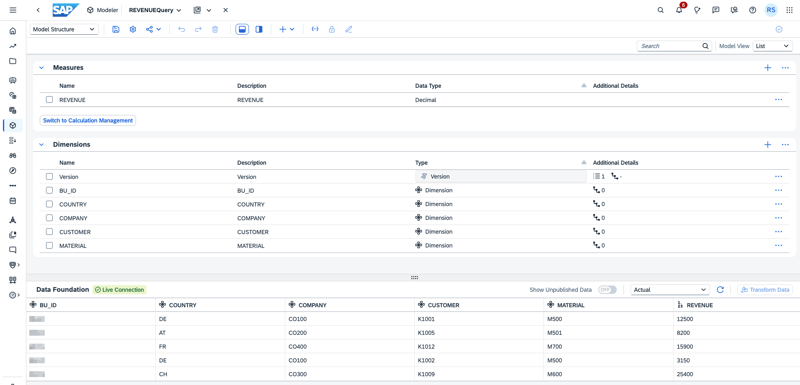Check the COUNTRY dimension checkbox
The height and width of the screenshot is (385, 800).
pos(49,204)
